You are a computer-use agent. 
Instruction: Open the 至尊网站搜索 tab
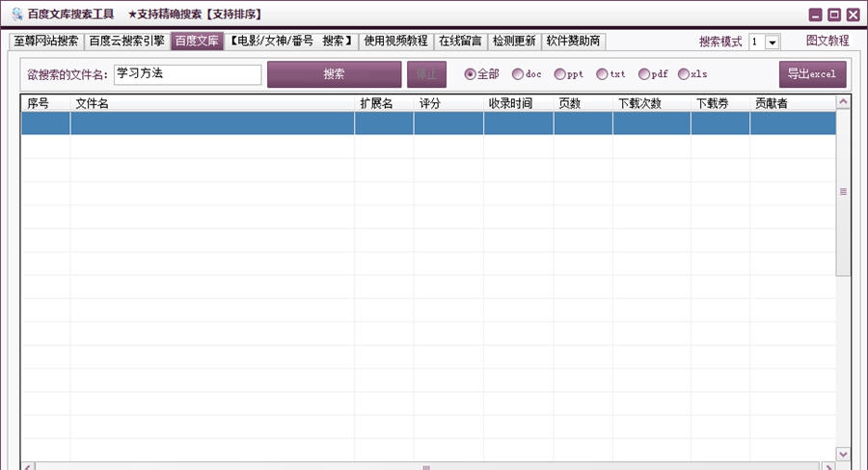pos(46,41)
